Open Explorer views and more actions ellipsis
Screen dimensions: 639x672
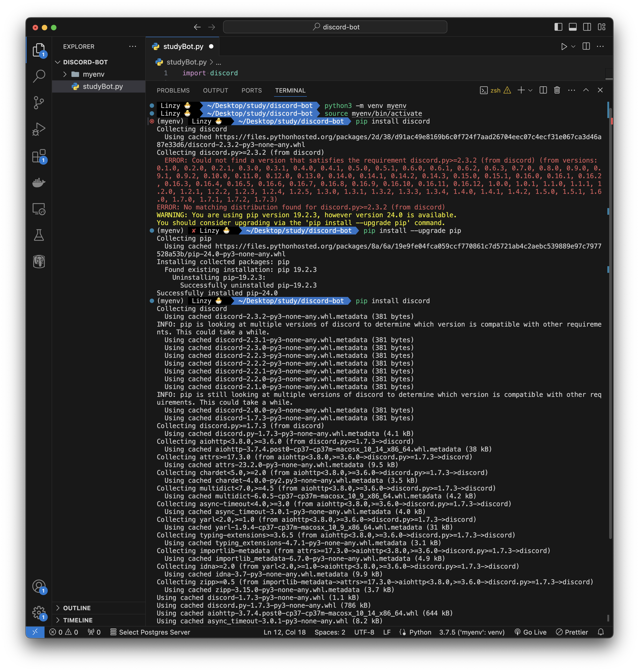tap(133, 46)
